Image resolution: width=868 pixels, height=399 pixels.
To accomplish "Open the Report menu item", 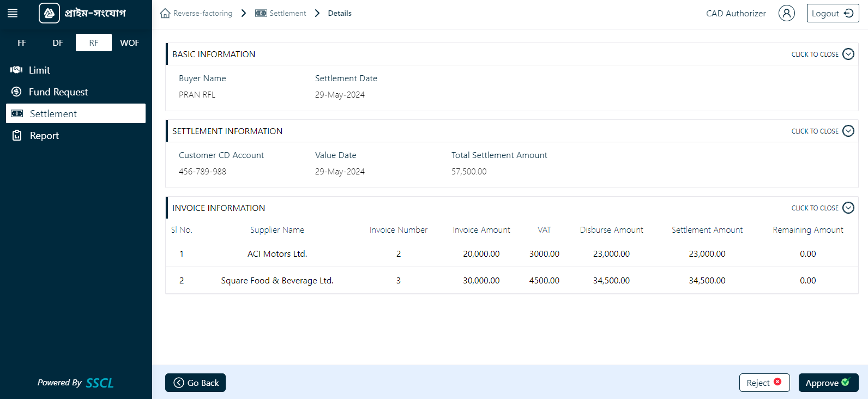I will click(76, 135).
